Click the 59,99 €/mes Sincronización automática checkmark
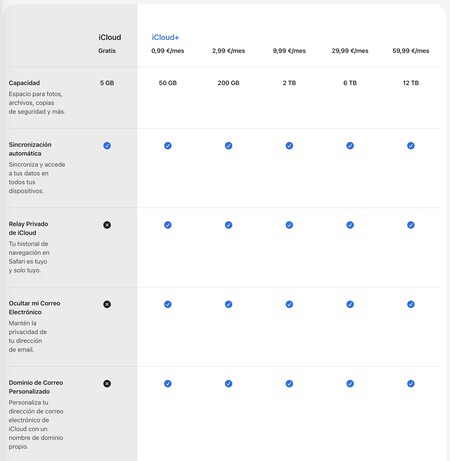Viewport: 450px width, 461px height. [411, 146]
